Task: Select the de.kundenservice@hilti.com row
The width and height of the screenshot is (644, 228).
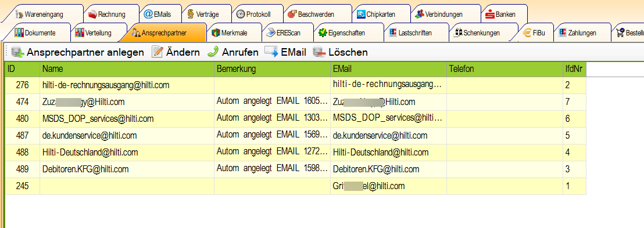Action: pyautogui.click(x=295, y=135)
